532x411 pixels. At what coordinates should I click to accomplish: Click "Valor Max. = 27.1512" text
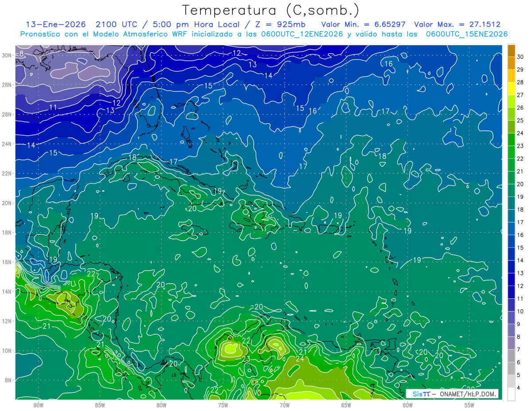click(x=457, y=24)
